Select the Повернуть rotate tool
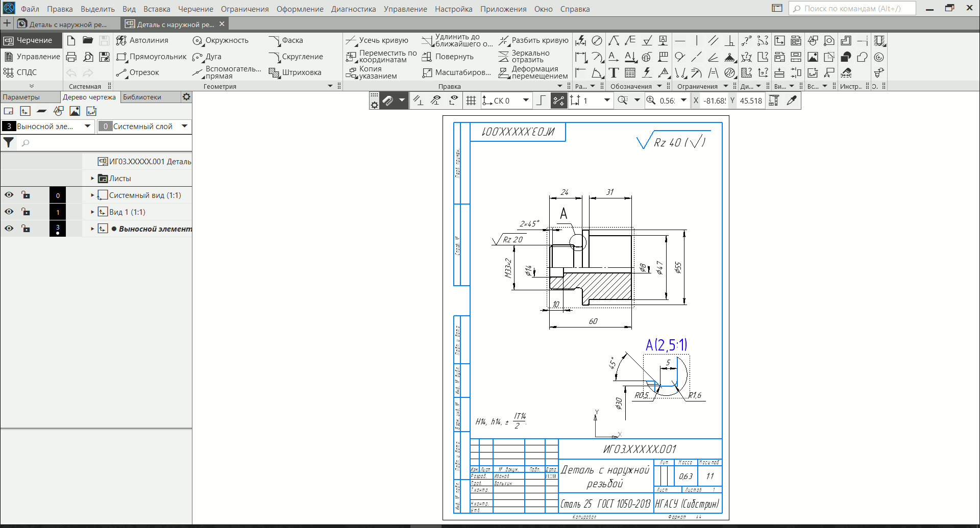Image resolution: width=980 pixels, height=528 pixels. [448, 57]
